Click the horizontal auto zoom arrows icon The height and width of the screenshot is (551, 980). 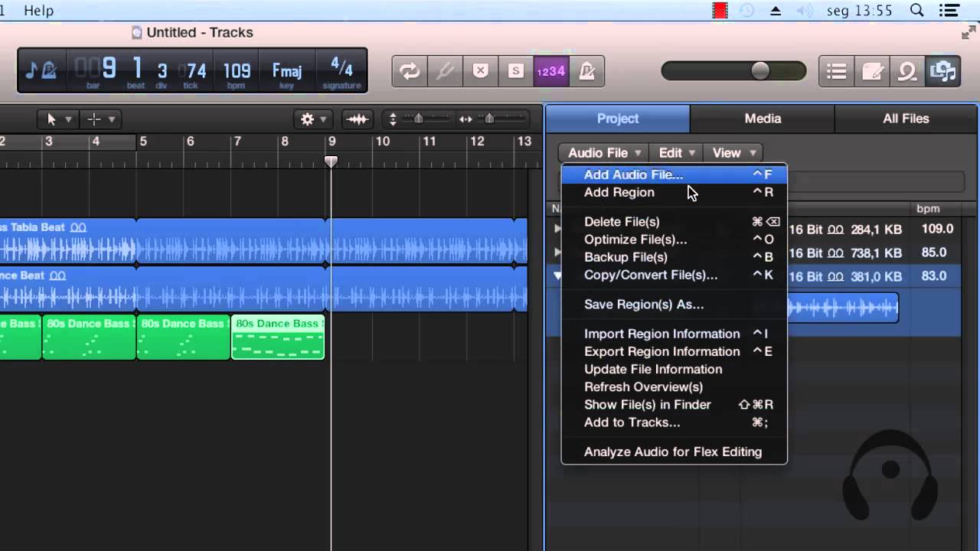click(465, 119)
